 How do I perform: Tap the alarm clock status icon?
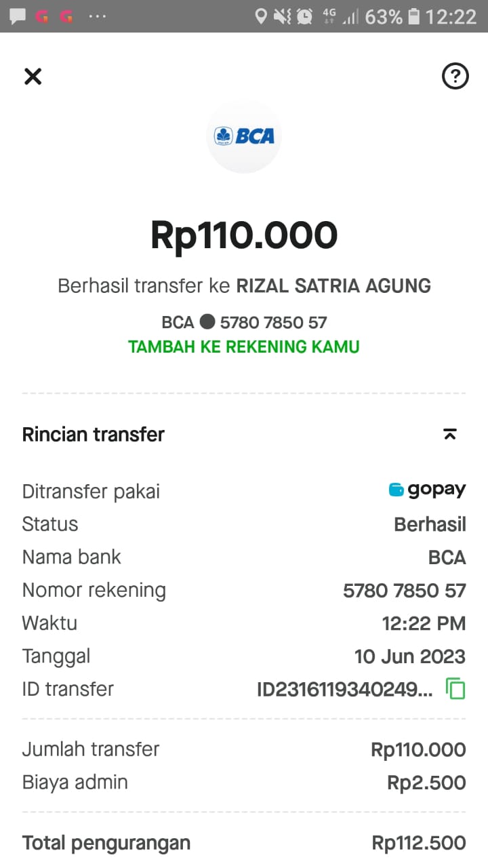[305, 16]
